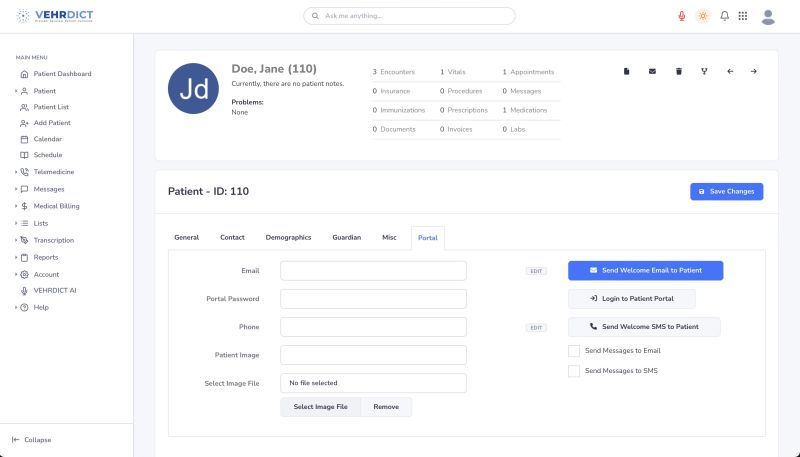Click the Portal Password input field

coord(373,299)
